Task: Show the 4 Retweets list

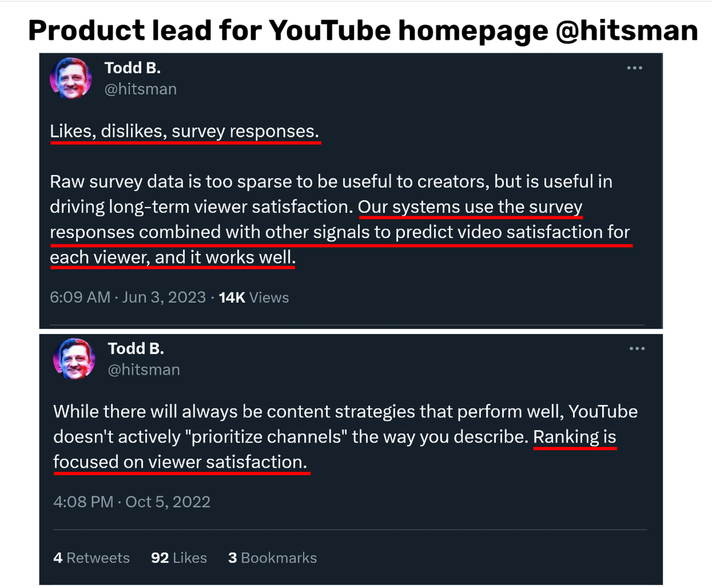Action: 91,558
